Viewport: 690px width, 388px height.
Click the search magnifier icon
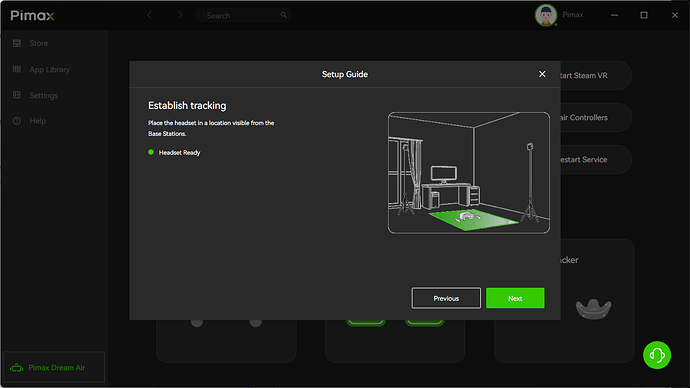click(283, 15)
